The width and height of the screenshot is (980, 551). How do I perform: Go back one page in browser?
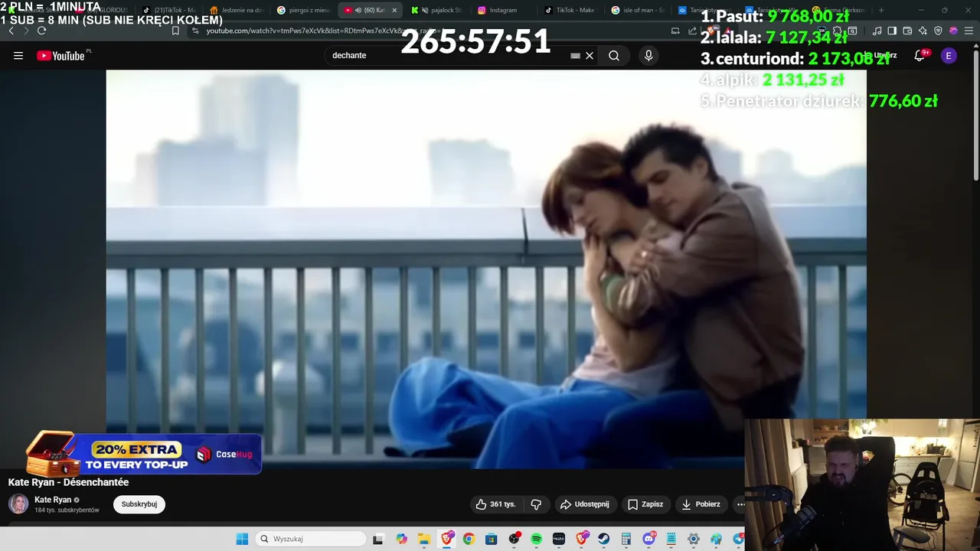coord(11,31)
